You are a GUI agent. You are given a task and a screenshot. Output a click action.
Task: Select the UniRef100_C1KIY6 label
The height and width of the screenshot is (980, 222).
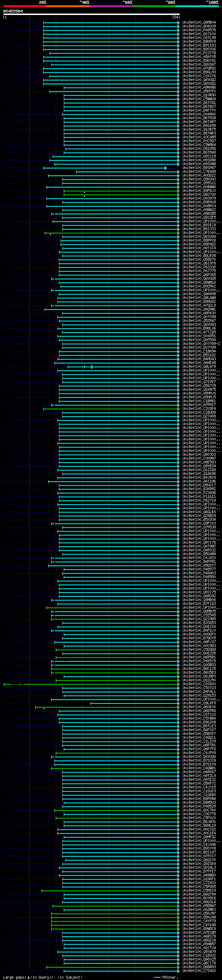pos(199,76)
